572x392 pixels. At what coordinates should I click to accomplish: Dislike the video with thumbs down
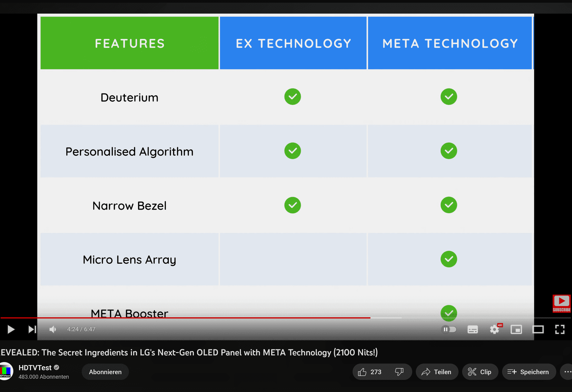click(399, 372)
